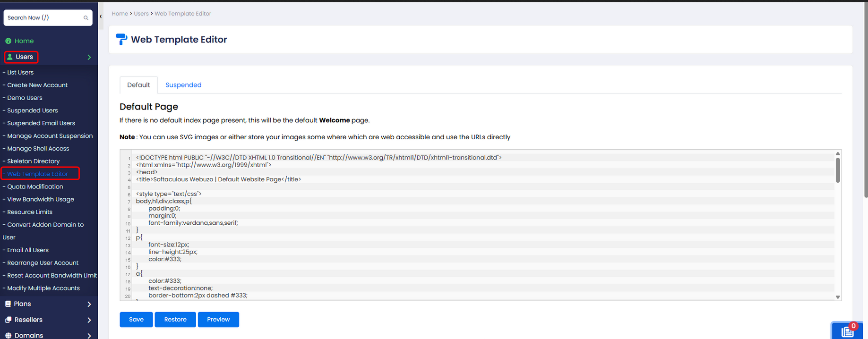Screen dimensions: 868x339
Task: Preview the default page template
Action: pyautogui.click(x=218, y=320)
